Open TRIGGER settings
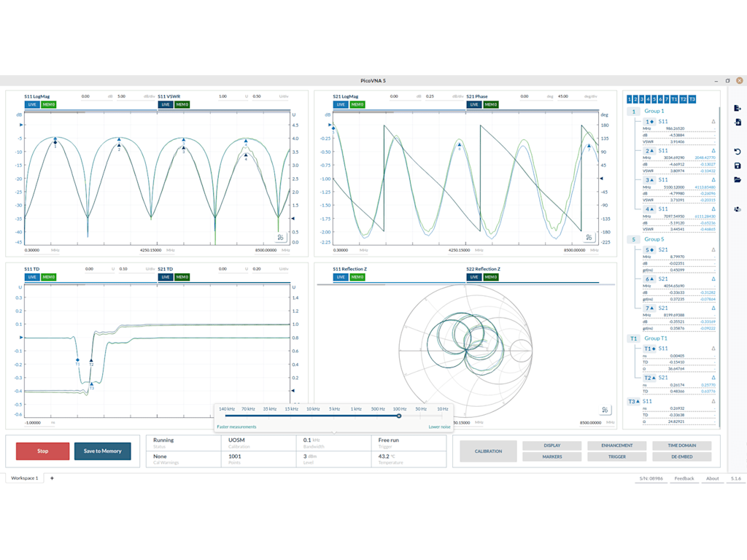This screenshot has width=747, height=560. [x=617, y=456]
